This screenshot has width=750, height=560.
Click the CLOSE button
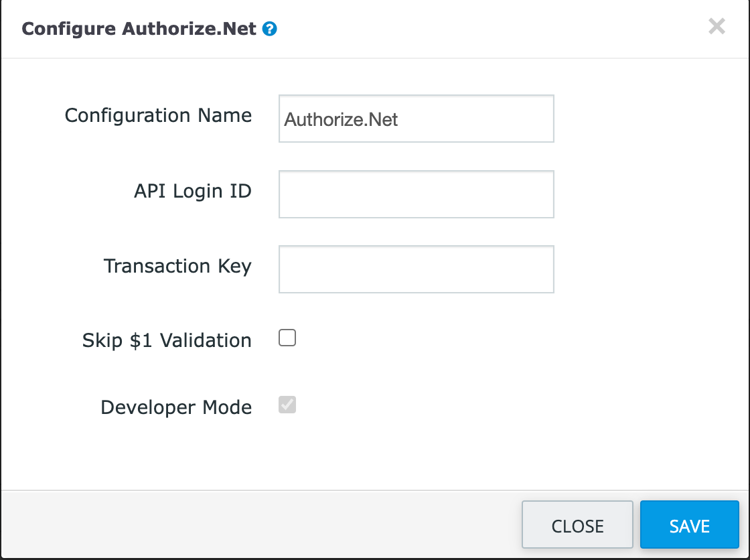577,524
